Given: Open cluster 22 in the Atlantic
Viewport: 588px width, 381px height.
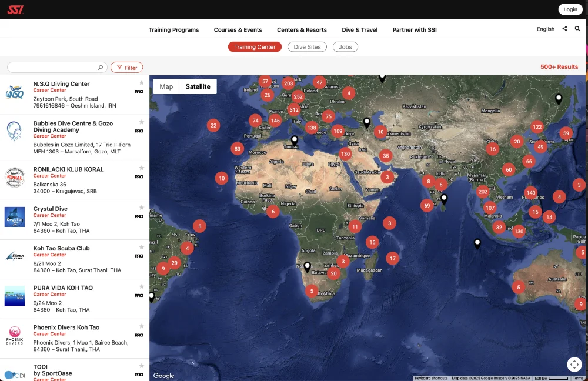Looking at the screenshot, I should tap(213, 126).
